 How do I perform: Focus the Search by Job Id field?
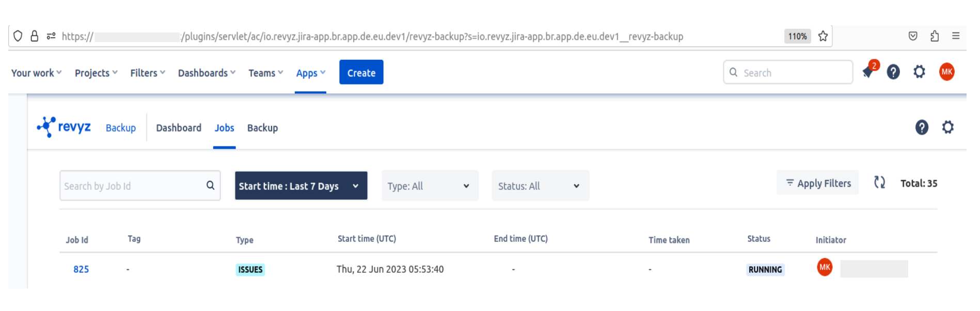[x=132, y=186]
